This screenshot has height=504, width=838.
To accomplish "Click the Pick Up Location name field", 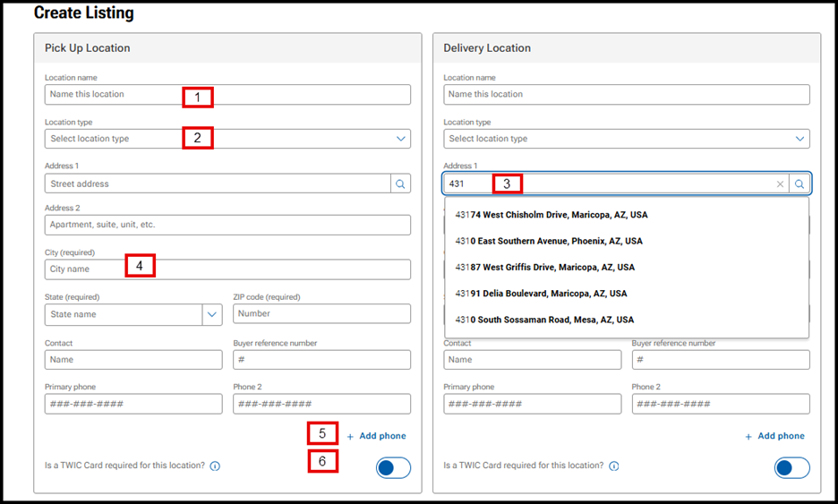I will 112,94.
